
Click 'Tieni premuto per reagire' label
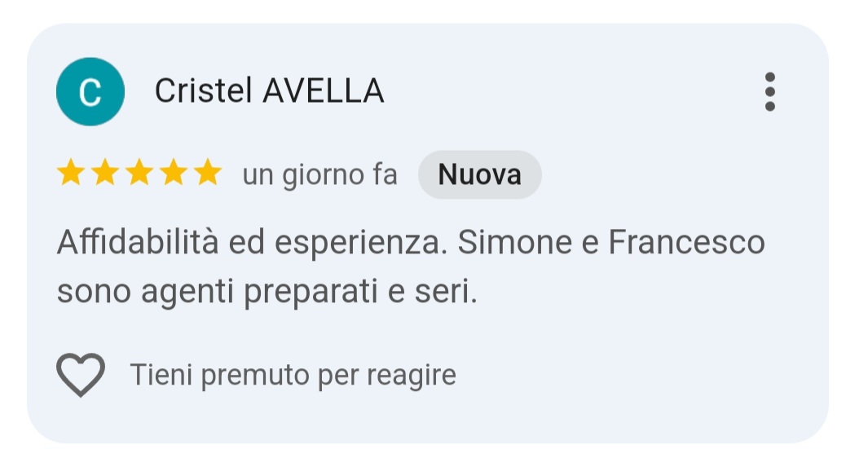coord(293,375)
